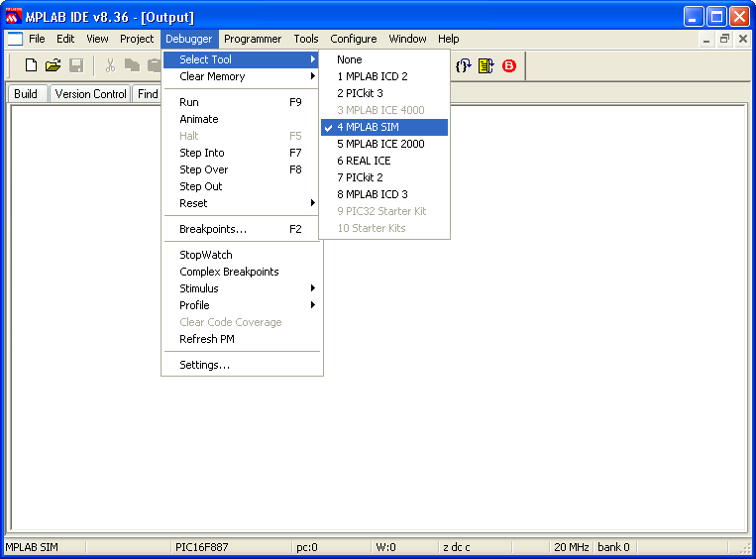Open the Help menu
756x559 pixels.
click(449, 39)
